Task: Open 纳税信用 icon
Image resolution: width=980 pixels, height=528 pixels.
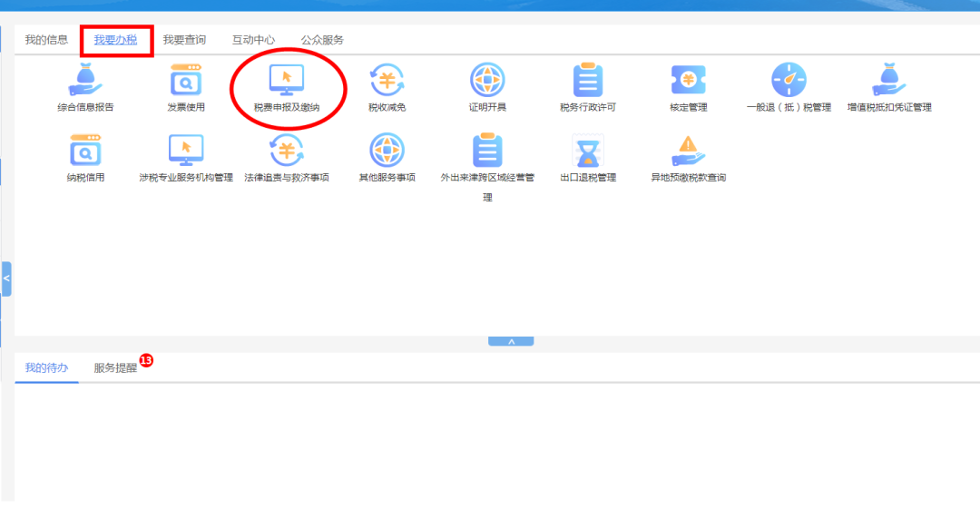Action: pos(85,150)
